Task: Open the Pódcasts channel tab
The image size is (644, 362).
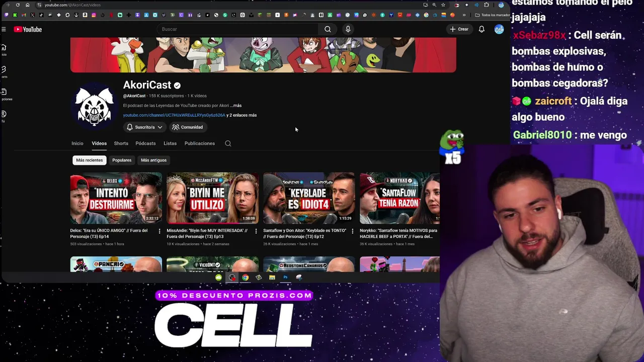Action: pos(145,143)
